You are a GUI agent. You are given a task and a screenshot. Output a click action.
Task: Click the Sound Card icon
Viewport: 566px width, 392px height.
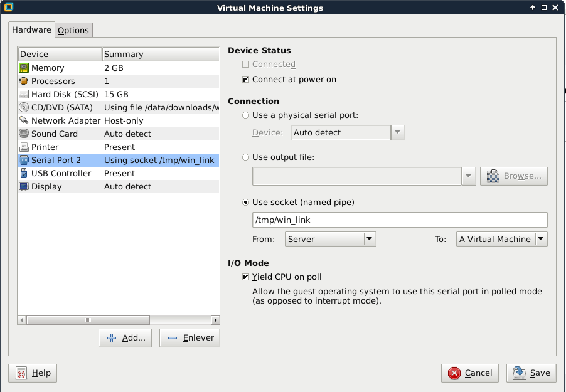[24, 134]
